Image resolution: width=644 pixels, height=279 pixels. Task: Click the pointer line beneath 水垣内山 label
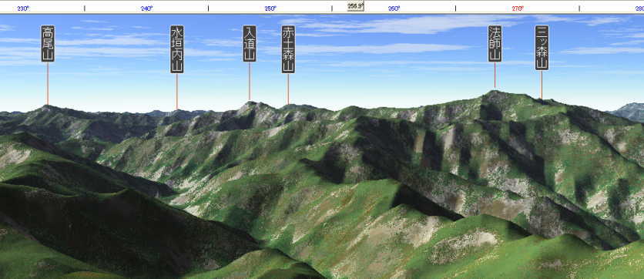pos(177,92)
